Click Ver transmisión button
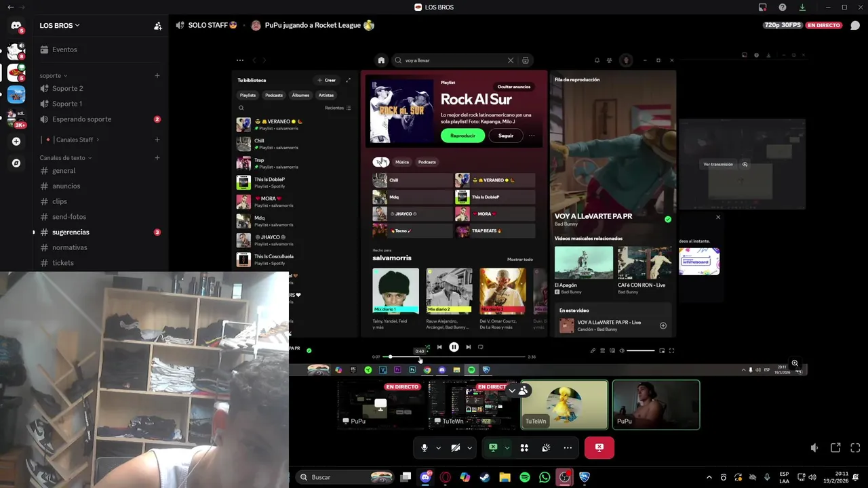The width and height of the screenshot is (868, 488). click(718, 164)
